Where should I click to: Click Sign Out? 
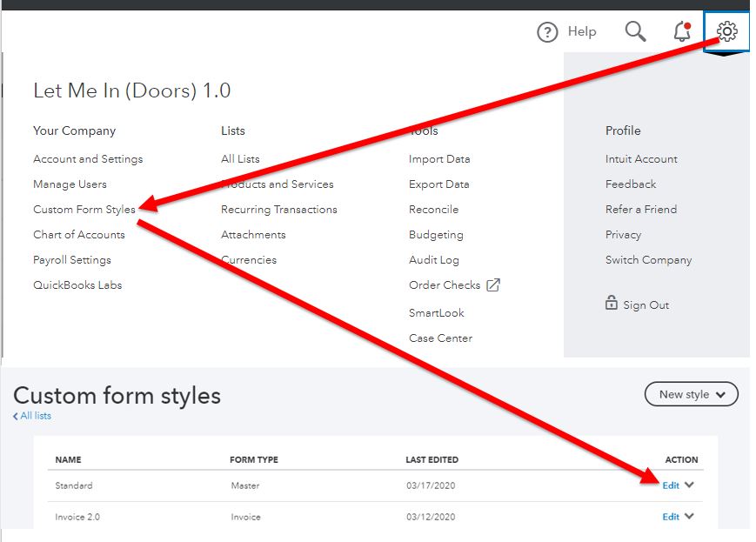click(x=646, y=305)
